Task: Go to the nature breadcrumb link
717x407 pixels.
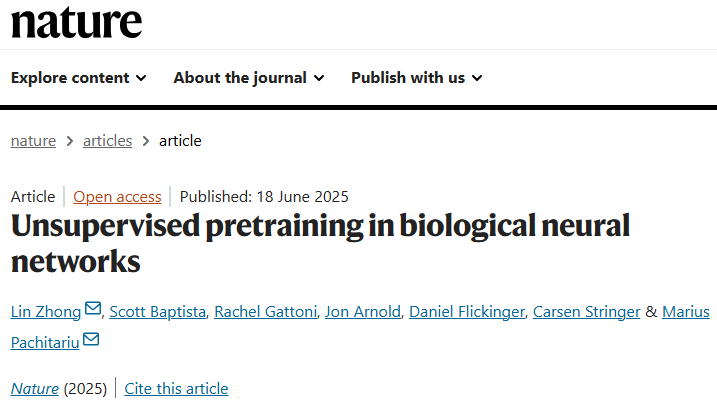Action: [x=33, y=141]
